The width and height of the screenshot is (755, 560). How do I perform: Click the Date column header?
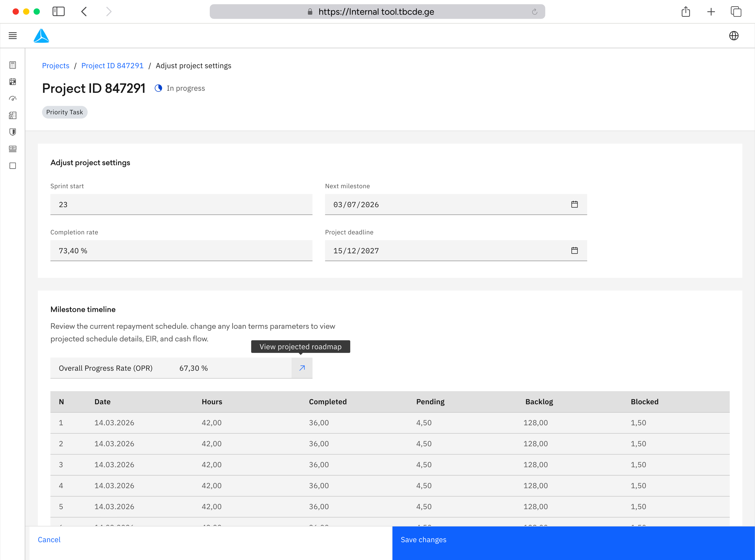tap(102, 402)
